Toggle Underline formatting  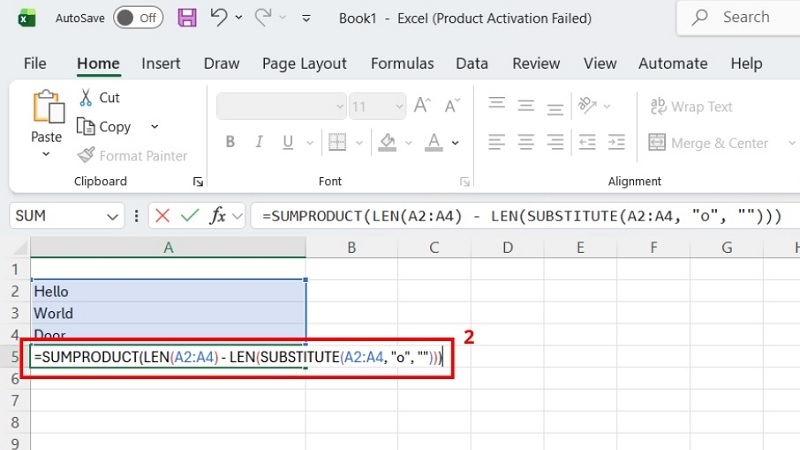tap(288, 142)
